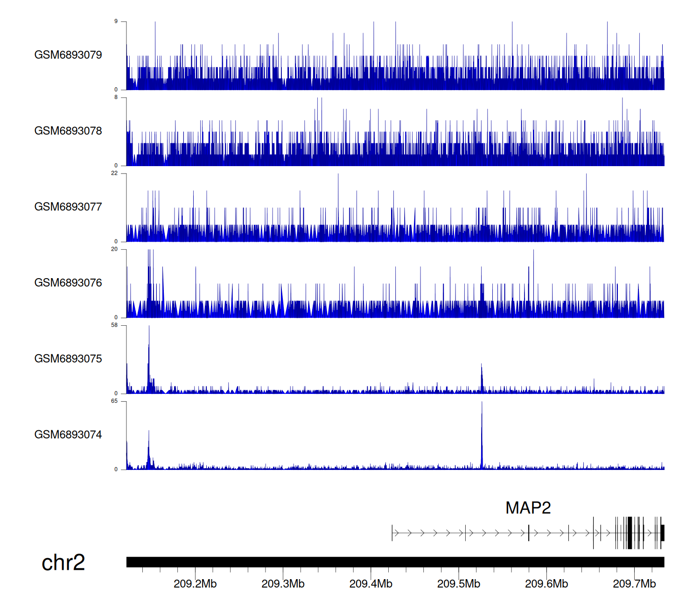Click the GSM6893079 track label
700x616 pixels.
point(68,55)
